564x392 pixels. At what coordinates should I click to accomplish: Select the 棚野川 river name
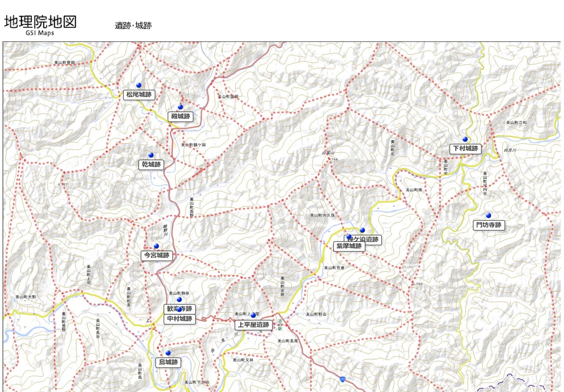(x=165, y=230)
